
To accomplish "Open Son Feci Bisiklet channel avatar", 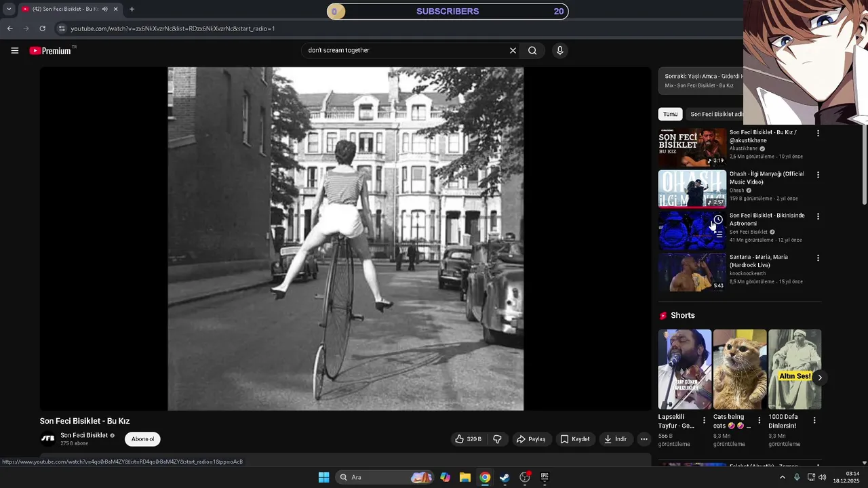I will pyautogui.click(x=47, y=439).
